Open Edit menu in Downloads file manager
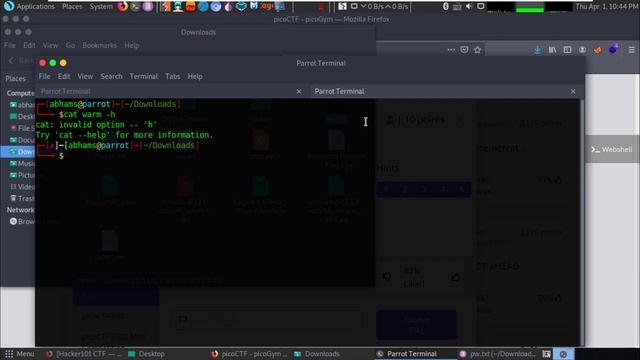The width and height of the screenshot is (640, 360). (29, 45)
